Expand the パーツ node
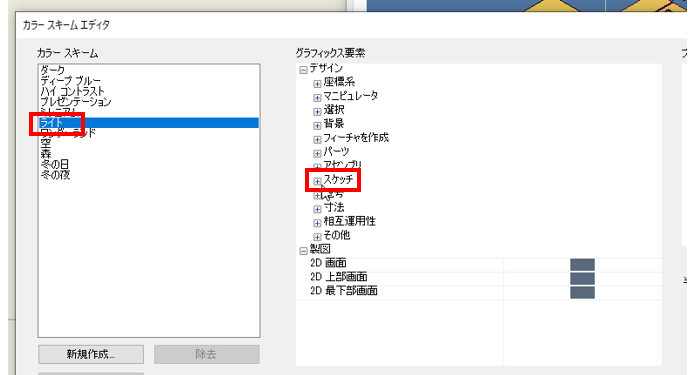This screenshot has height=375, width=688. tap(317, 154)
